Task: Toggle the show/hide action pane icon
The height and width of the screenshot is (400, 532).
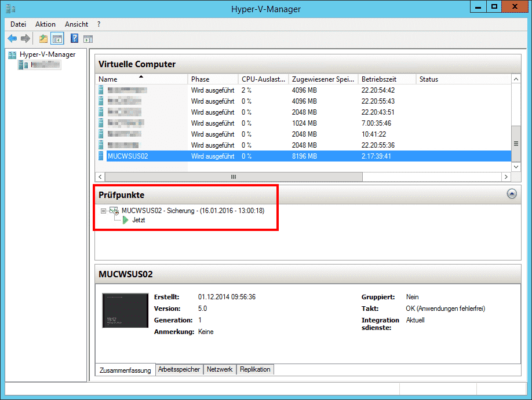Action: [88, 39]
